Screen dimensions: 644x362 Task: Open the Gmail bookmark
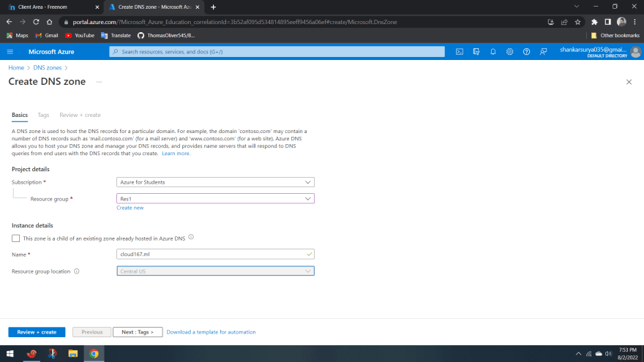click(x=46, y=35)
